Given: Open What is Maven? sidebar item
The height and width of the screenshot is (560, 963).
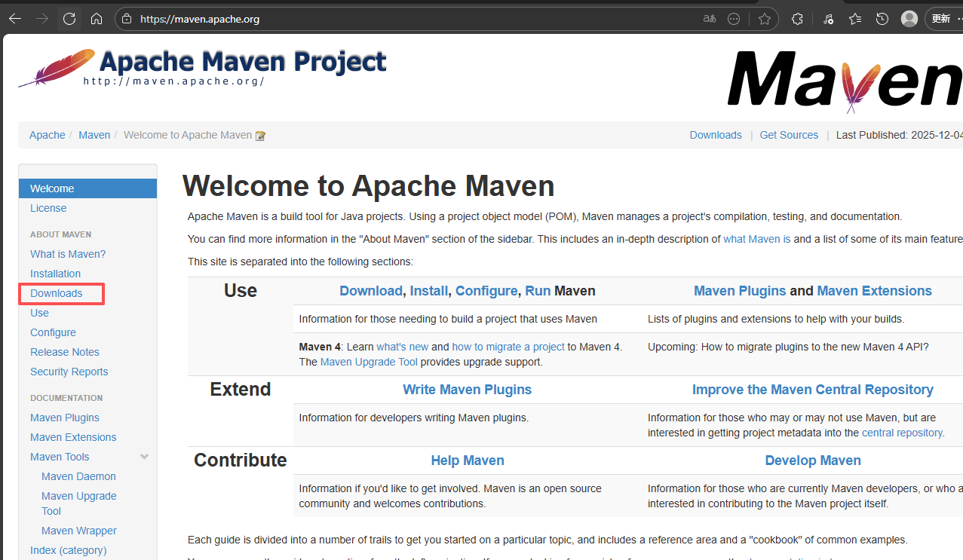Looking at the screenshot, I should pyautogui.click(x=68, y=254).
